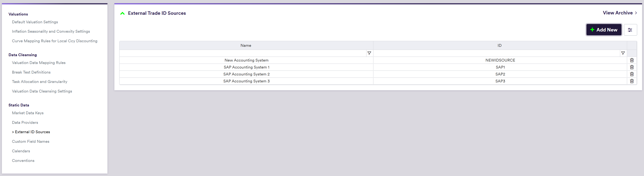Click the Add New button

(603, 30)
